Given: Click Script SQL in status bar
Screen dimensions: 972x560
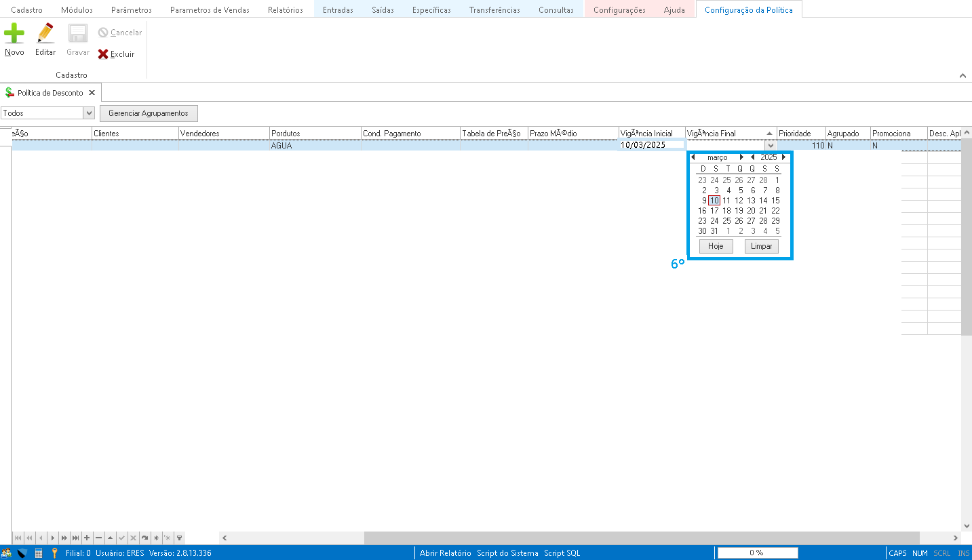Looking at the screenshot, I should [562, 553].
